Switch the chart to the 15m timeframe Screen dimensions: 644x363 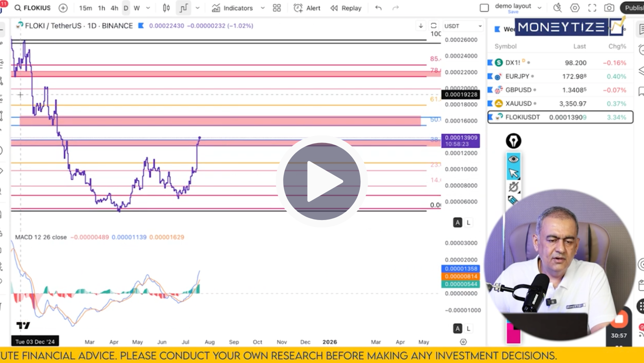pos(85,8)
